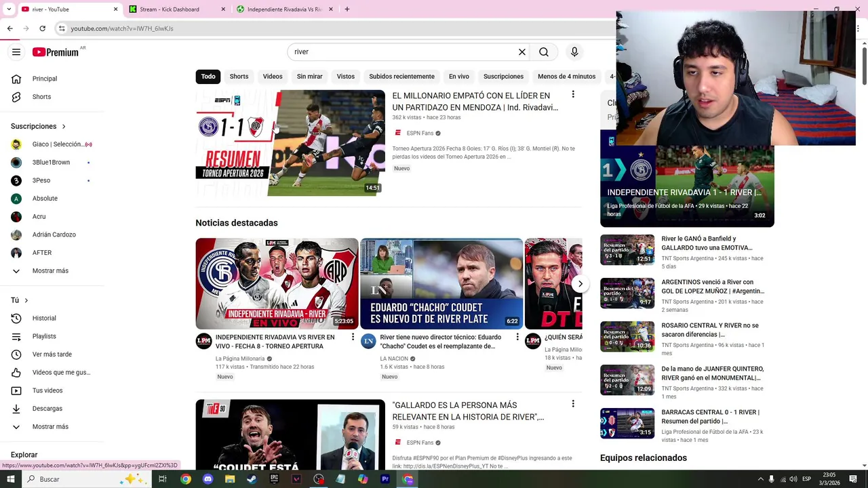Reload the page with refresh icon
868x488 pixels.
click(42, 28)
